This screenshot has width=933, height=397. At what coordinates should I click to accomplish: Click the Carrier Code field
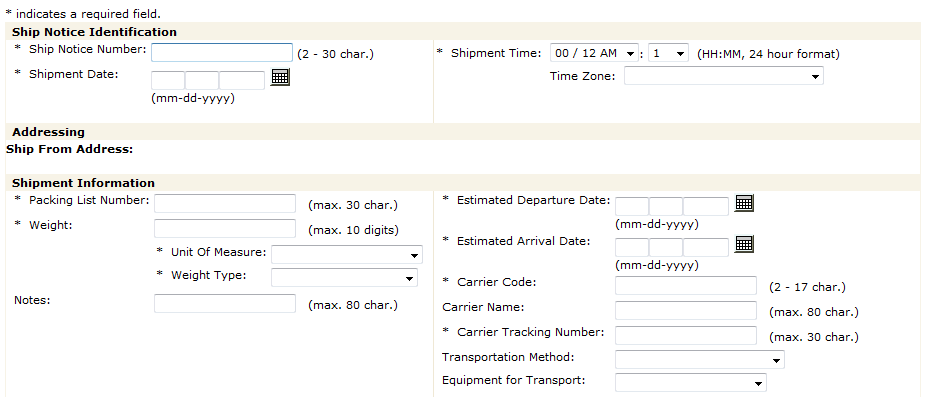click(x=686, y=286)
